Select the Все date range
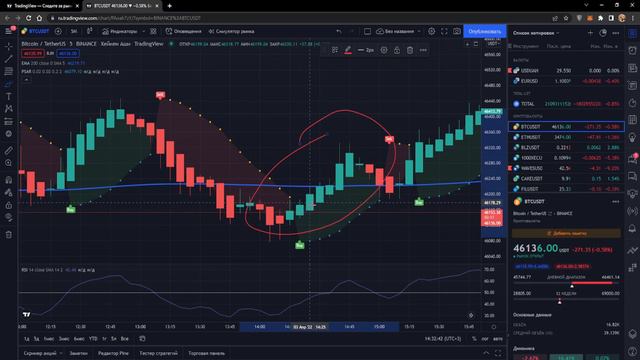Screen dimensions: 640x360 (124, 339)
